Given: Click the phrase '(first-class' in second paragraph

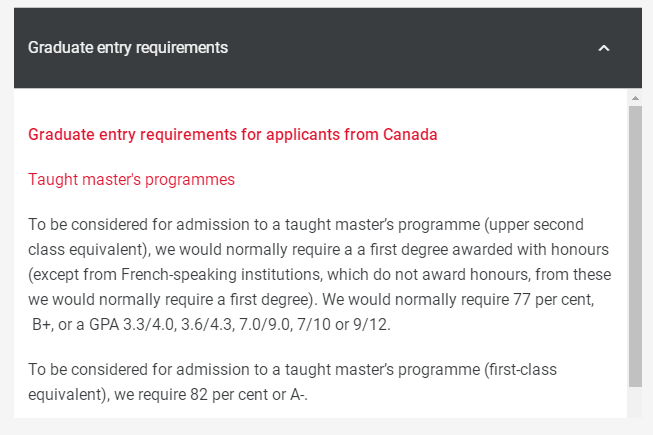Looking at the screenshot, I should click(520, 369).
